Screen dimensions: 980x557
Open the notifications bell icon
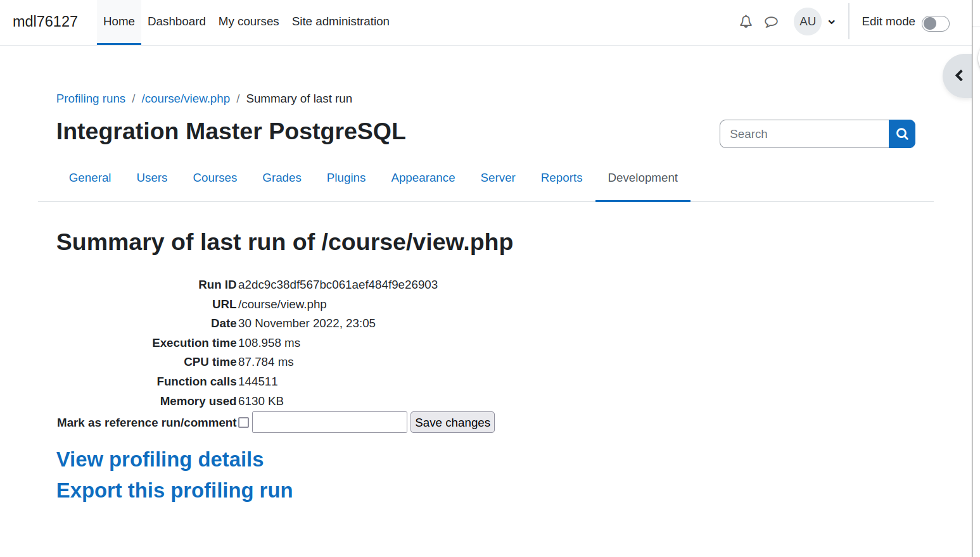(746, 22)
